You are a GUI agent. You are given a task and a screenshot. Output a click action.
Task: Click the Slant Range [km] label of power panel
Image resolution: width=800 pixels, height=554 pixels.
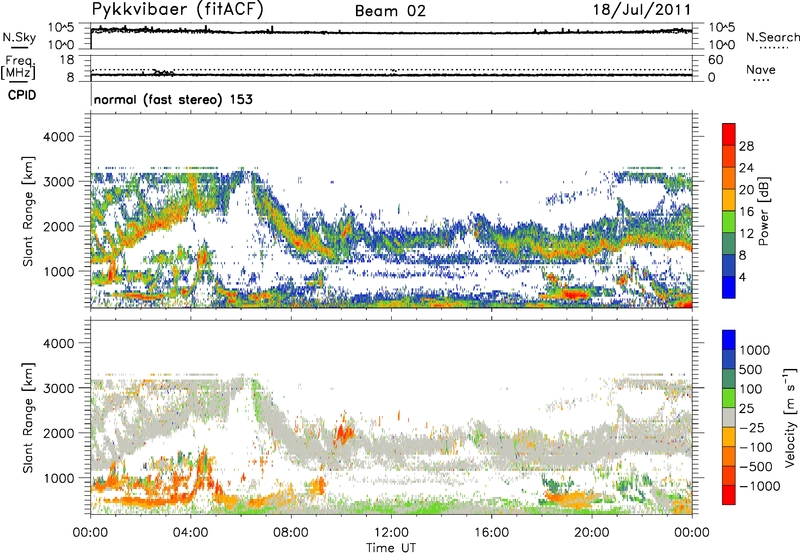tap(28, 211)
